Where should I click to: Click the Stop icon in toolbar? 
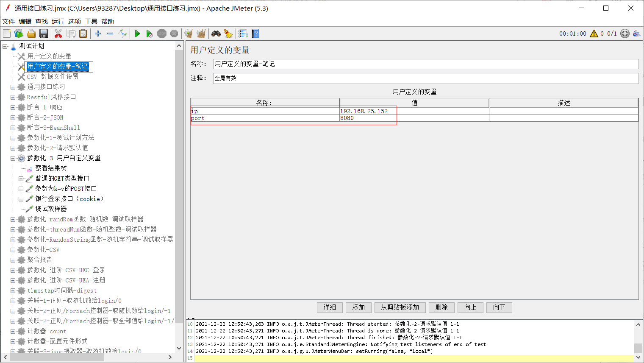(162, 34)
